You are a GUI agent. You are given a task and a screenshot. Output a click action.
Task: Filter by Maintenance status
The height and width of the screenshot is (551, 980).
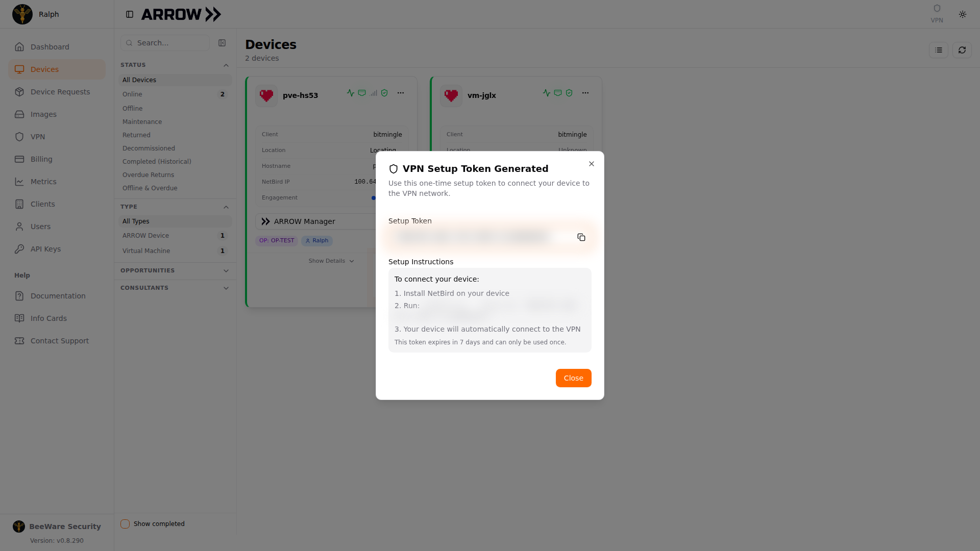(x=175, y=122)
